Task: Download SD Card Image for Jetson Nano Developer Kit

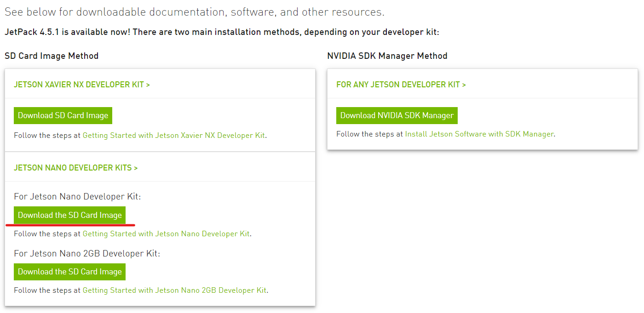Action: (70, 215)
